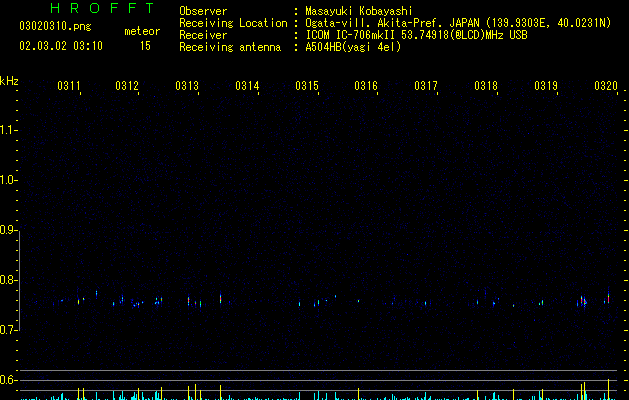Screen dimensions: 629x400
Task: Click the 0.7 frequency axis label
Action: tap(8, 330)
